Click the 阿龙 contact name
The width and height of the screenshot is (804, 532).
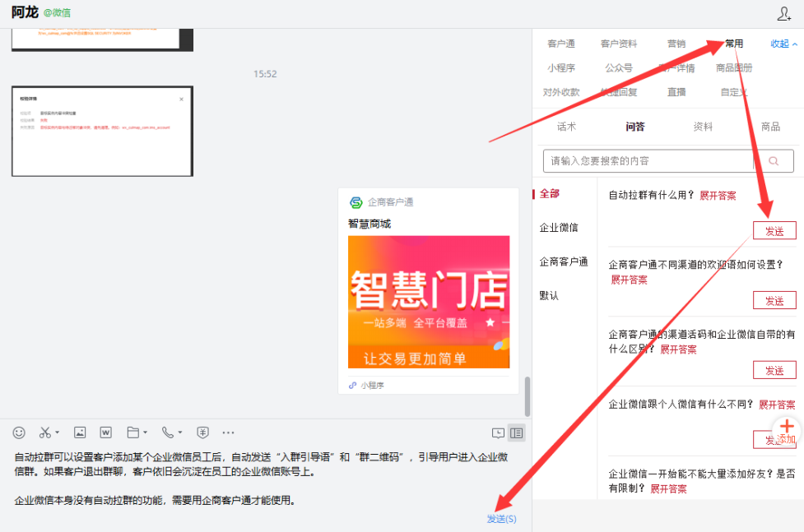25,12
